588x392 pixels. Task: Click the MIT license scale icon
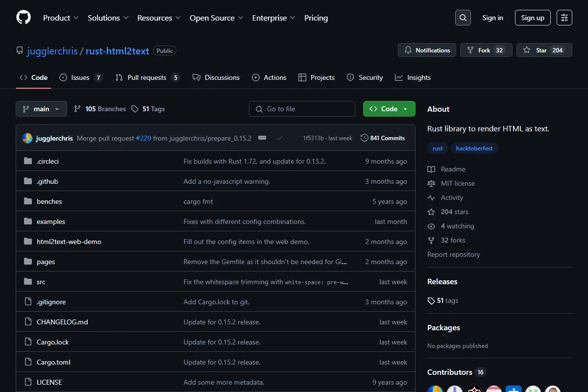pyautogui.click(x=431, y=184)
